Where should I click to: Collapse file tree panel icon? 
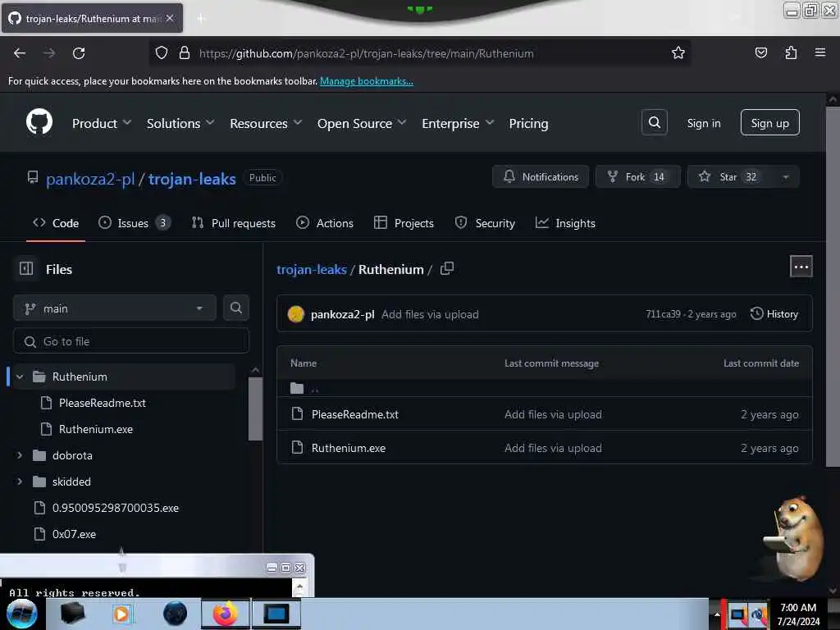point(26,269)
